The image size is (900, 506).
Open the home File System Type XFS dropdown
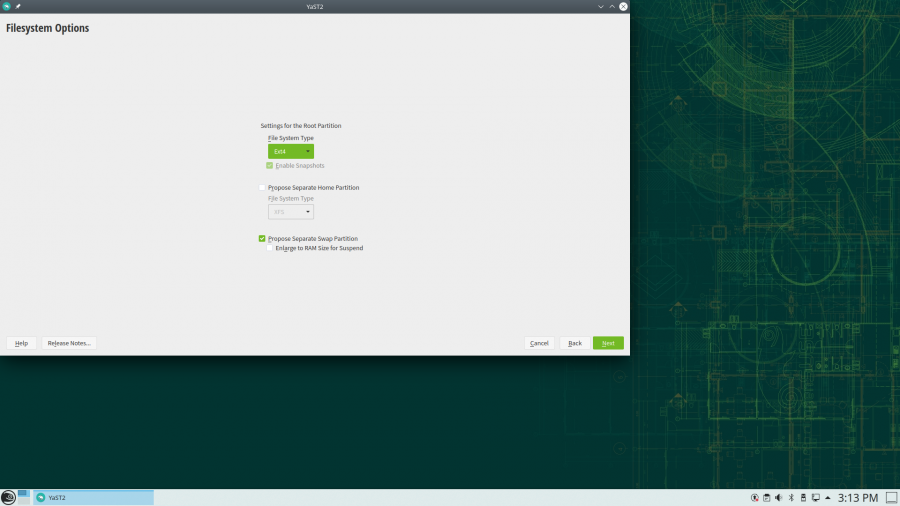point(291,212)
